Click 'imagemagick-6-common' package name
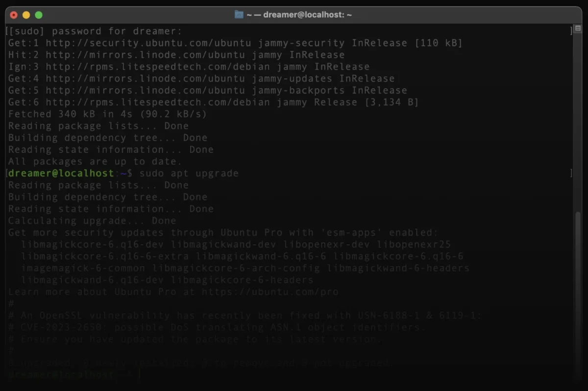The height and width of the screenshot is (391, 588). tap(83, 268)
